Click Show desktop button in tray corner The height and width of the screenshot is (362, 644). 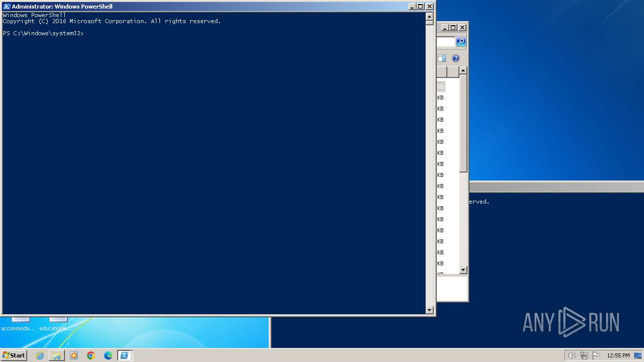638,355
